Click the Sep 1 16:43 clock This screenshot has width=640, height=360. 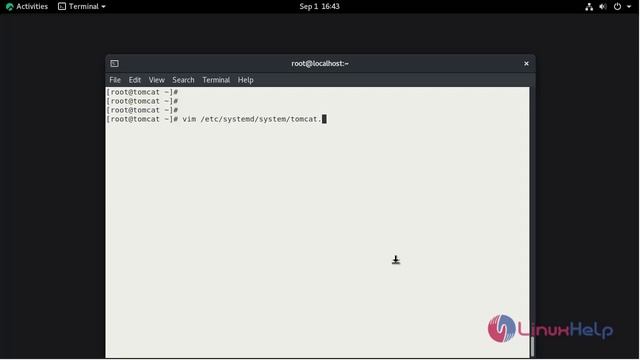[319, 7]
